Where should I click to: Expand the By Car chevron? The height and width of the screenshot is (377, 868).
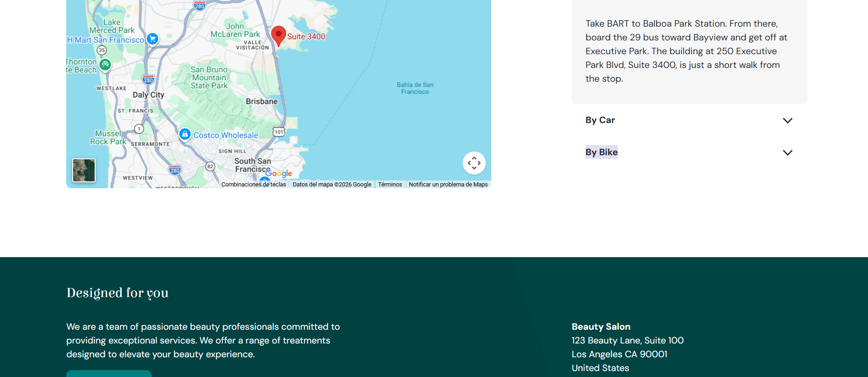pos(788,120)
